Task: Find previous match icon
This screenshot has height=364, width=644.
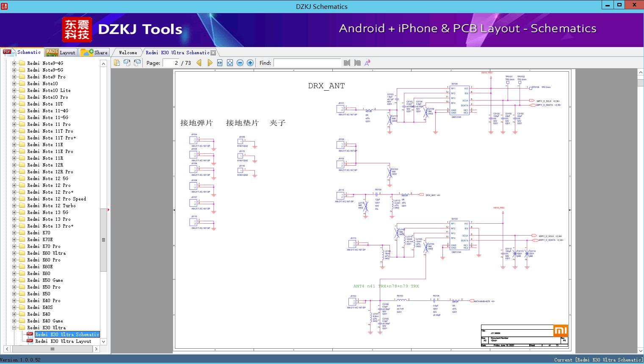Action: pyautogui.click(x=347, y=63)
